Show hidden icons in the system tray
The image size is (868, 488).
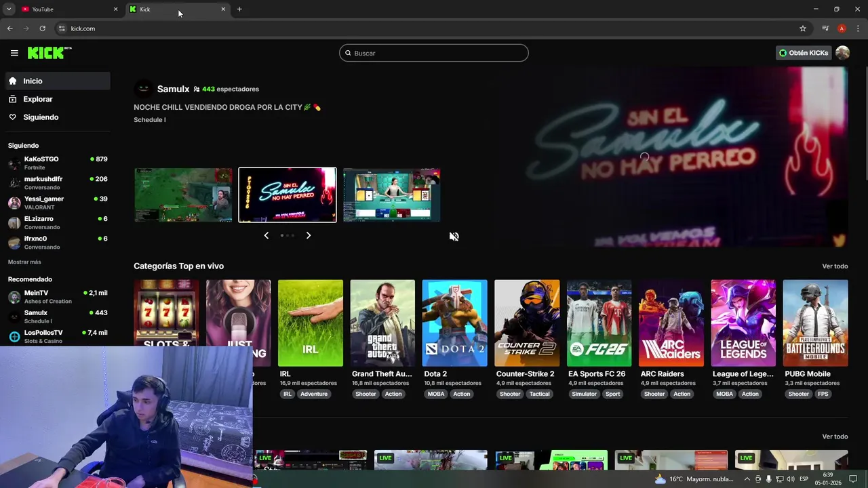pos(748,479)
